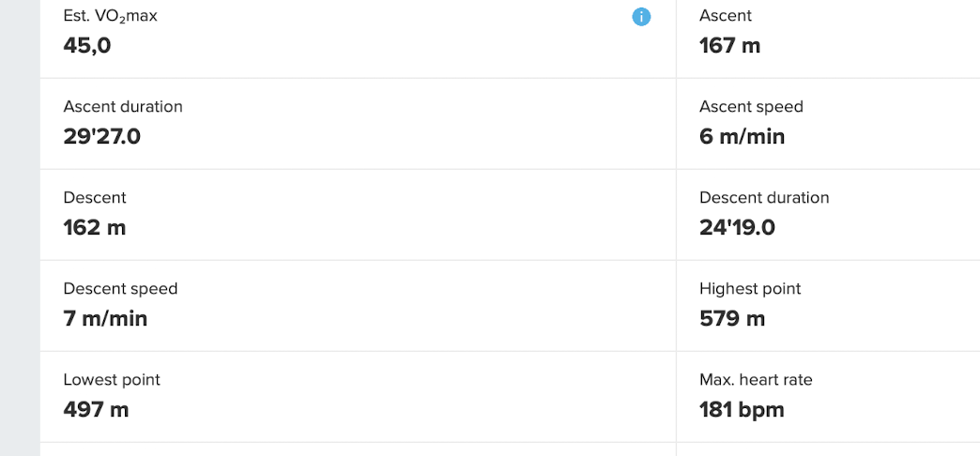Select the 181 bpm max heart rate value

pyautogui.click(x=742, y=410)
